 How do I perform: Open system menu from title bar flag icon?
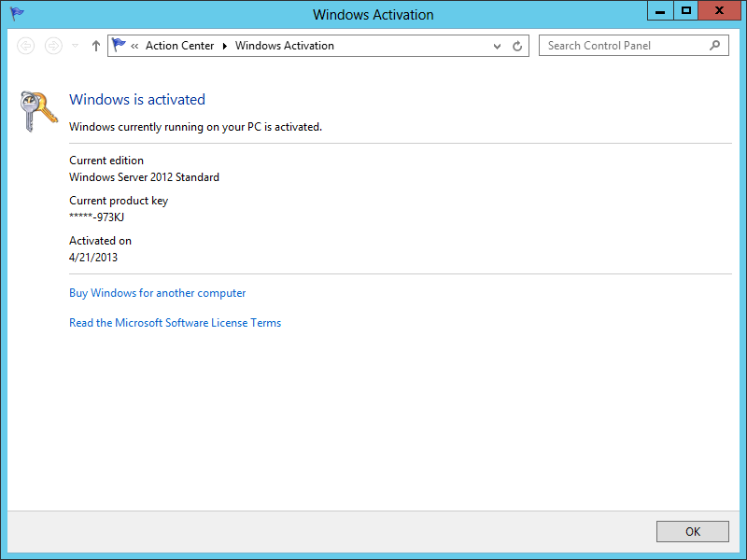[17, 13]
